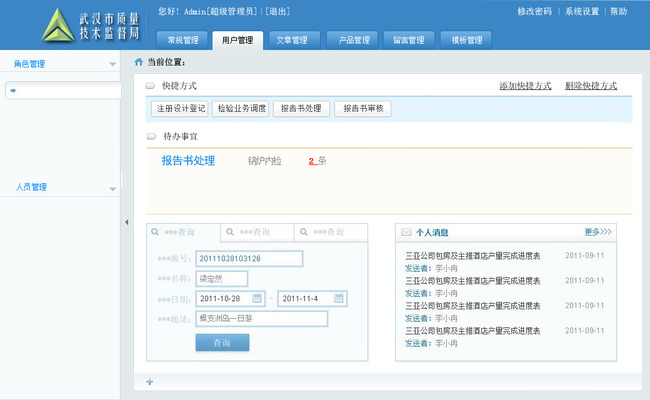Click the red 2 pending count link

(312, 161)
